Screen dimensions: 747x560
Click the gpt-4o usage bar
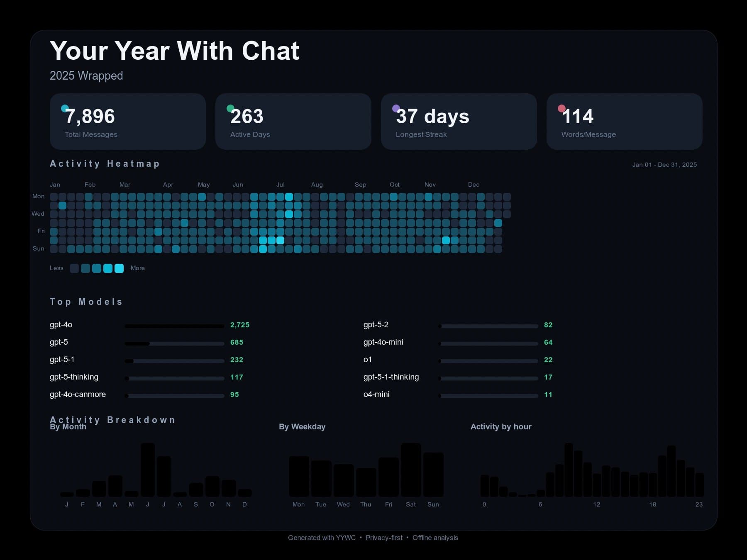174,326
